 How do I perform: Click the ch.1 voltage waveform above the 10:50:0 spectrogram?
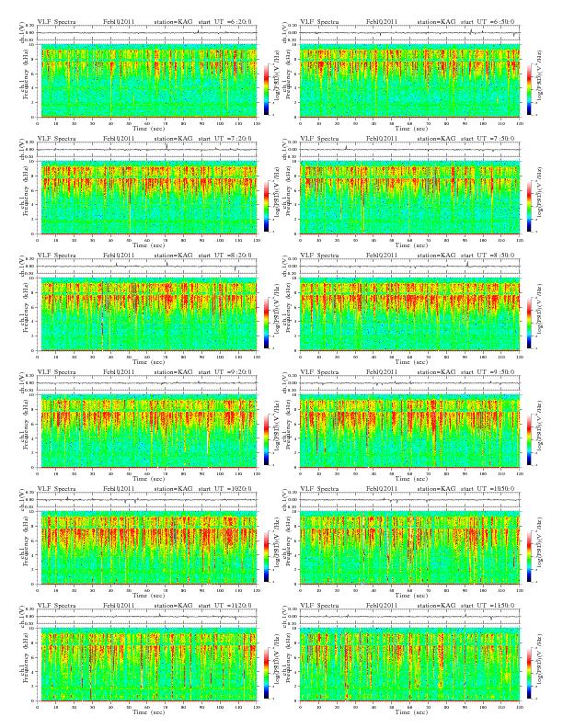409,500
